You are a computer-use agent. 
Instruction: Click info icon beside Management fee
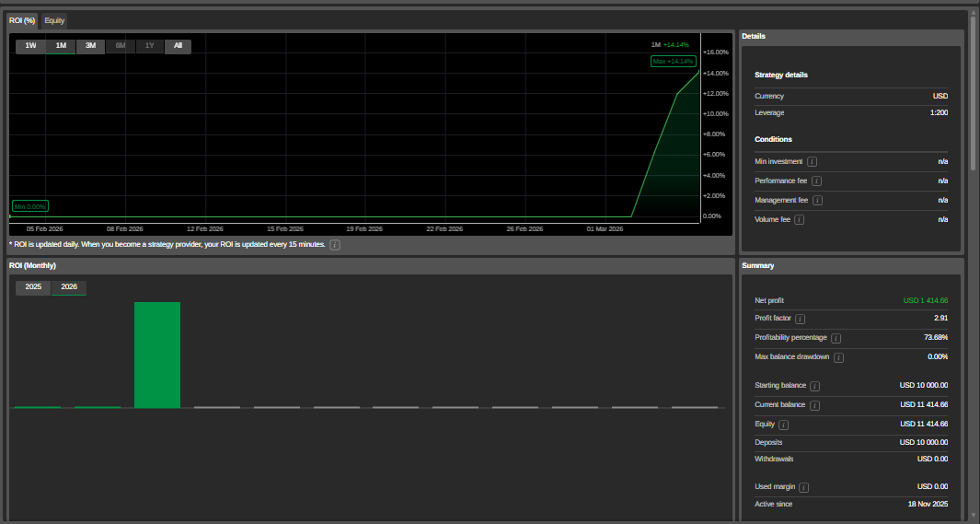tap(817, 201)
